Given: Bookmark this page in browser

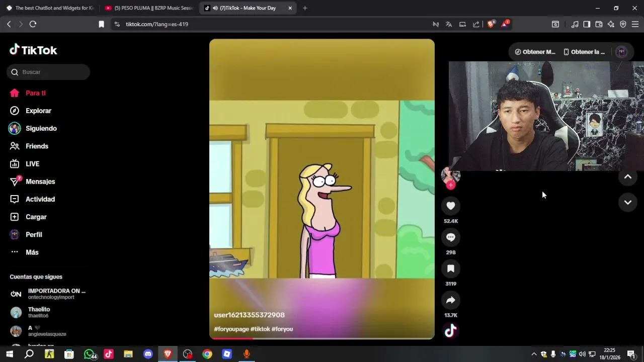Looking at the screenshot, I should tap(101, 24).
